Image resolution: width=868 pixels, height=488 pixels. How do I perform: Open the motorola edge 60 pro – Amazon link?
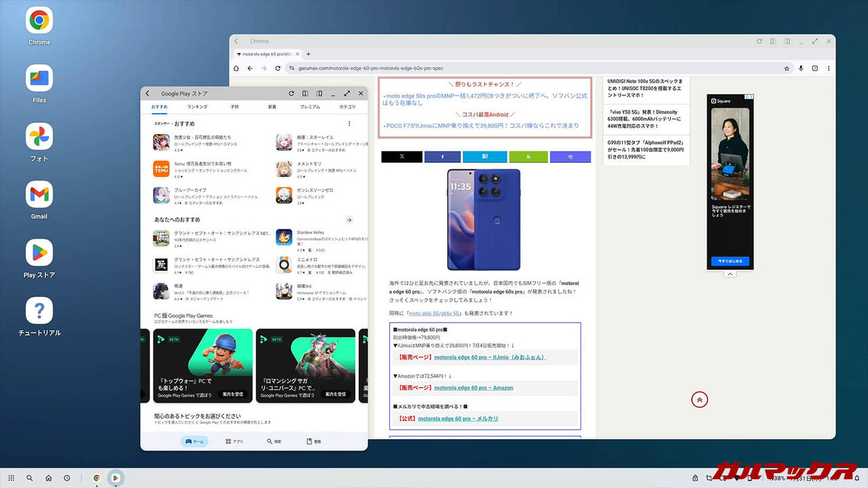473,388
